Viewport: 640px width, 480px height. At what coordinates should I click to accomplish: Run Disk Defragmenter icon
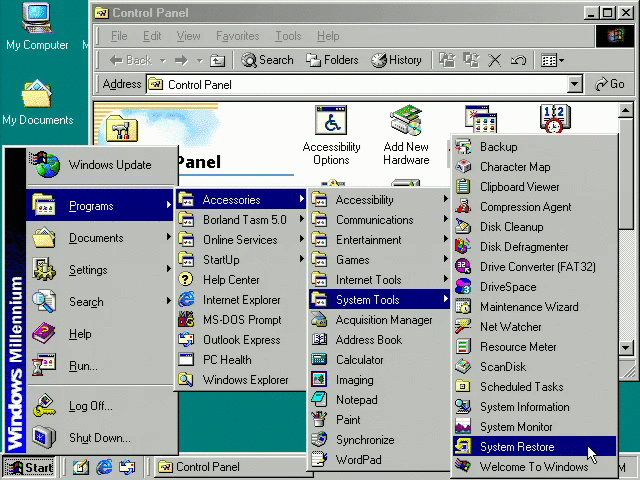pyautogui.click(x=463, y=247)
